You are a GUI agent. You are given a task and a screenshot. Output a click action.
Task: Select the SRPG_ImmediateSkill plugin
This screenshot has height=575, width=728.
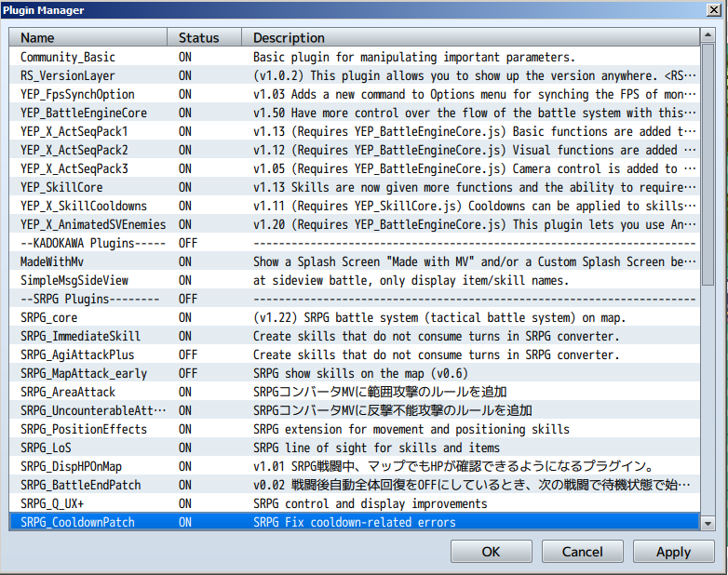[355, 336]
